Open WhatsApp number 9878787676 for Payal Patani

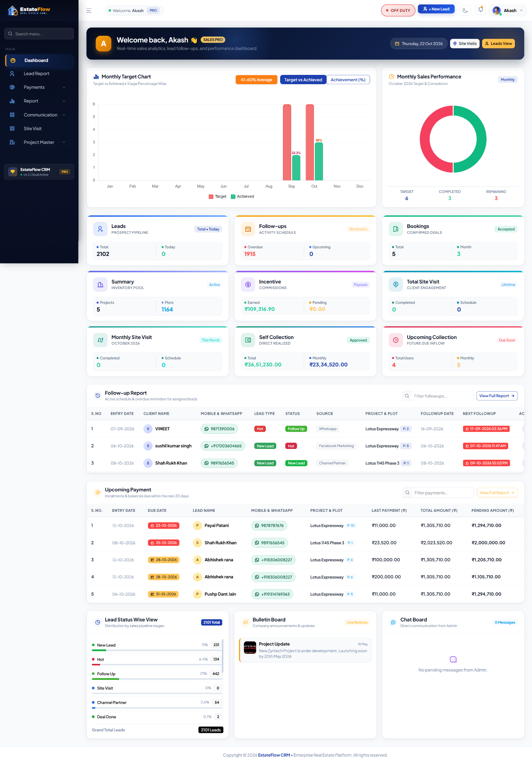[269, 526]
